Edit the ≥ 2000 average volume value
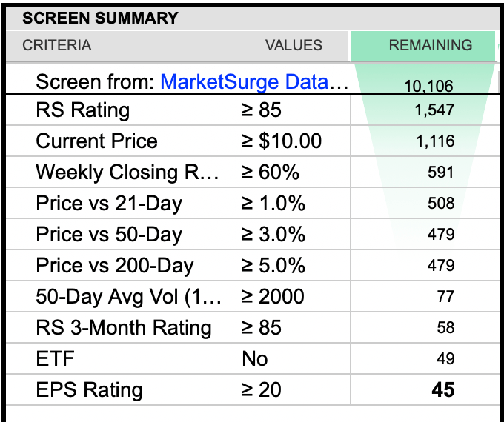 tap(273, 297)
